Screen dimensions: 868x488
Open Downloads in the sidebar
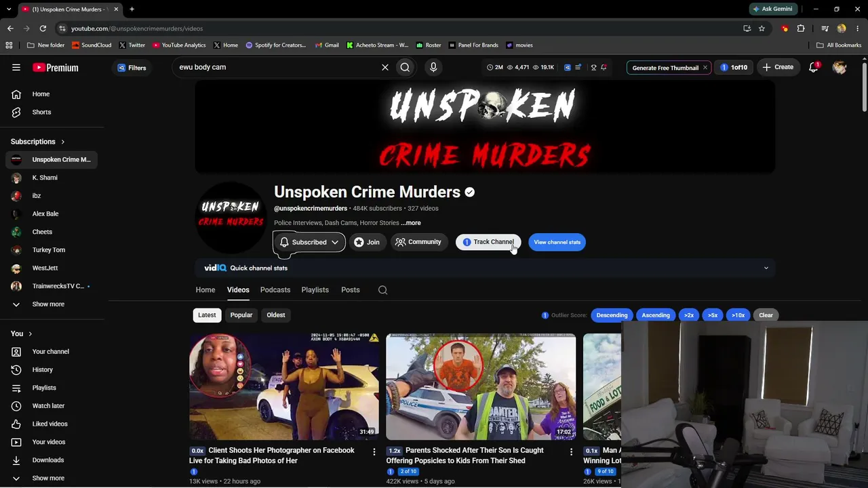pyautogui.click(x=51, y=460)
